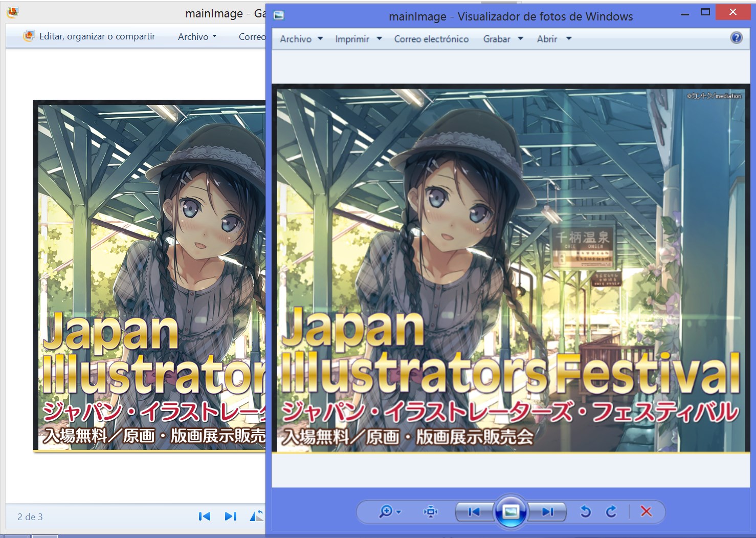Click the actual size fit icon

click(431, 511)
